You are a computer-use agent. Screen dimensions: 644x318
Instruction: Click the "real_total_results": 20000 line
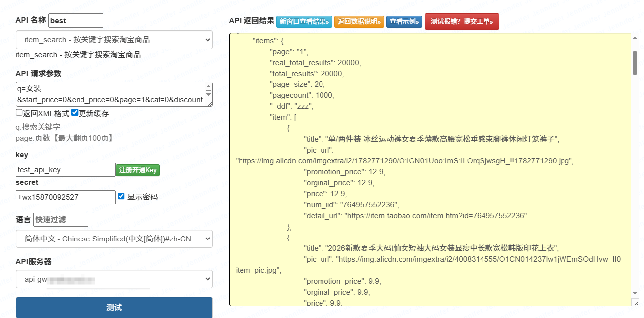point(315,63)
